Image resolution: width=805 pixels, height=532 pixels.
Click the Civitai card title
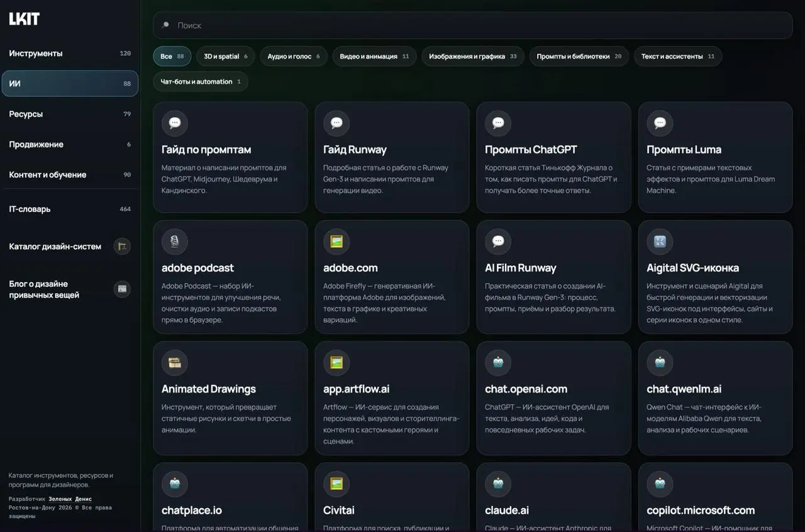pos(339,511)
